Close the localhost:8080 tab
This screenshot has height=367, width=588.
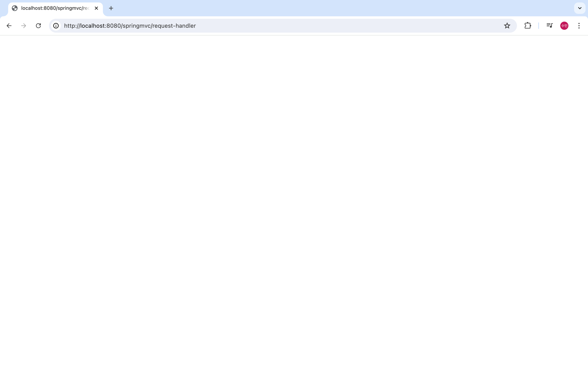point(96,8)
